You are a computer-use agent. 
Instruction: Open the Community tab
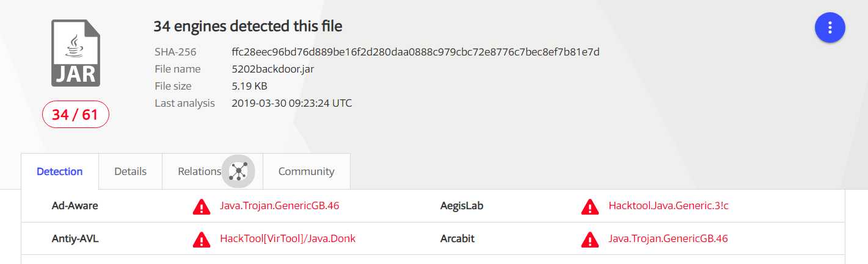pos(307,171)
